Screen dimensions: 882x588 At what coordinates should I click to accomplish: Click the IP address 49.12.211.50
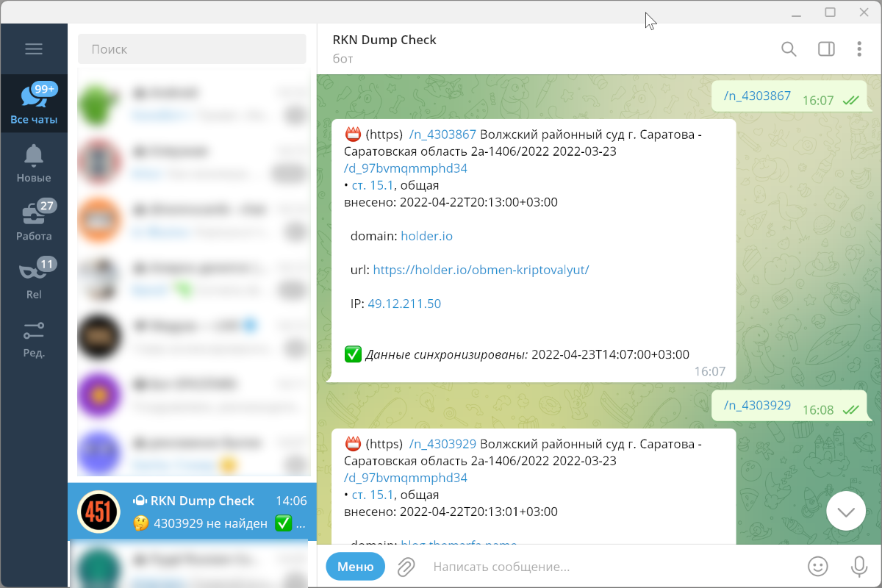pyautogui.click(x=404, y=304)
